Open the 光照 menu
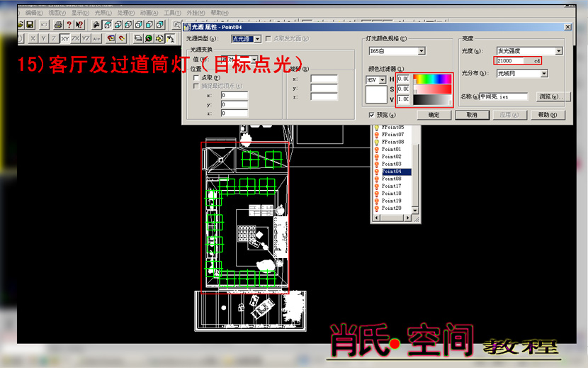 coord(103,13)
